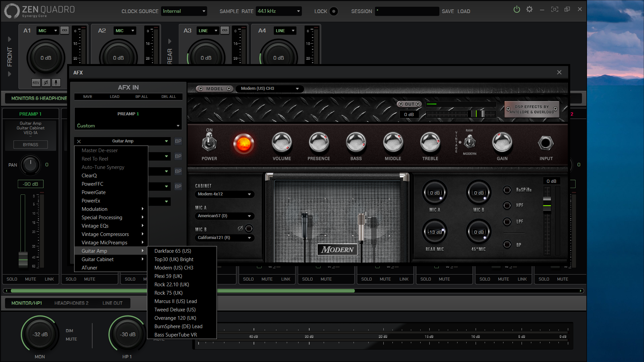Click BP ALL to bypass all effects
The width and height of the screenshot is (644, 362).
click(142, 97)
